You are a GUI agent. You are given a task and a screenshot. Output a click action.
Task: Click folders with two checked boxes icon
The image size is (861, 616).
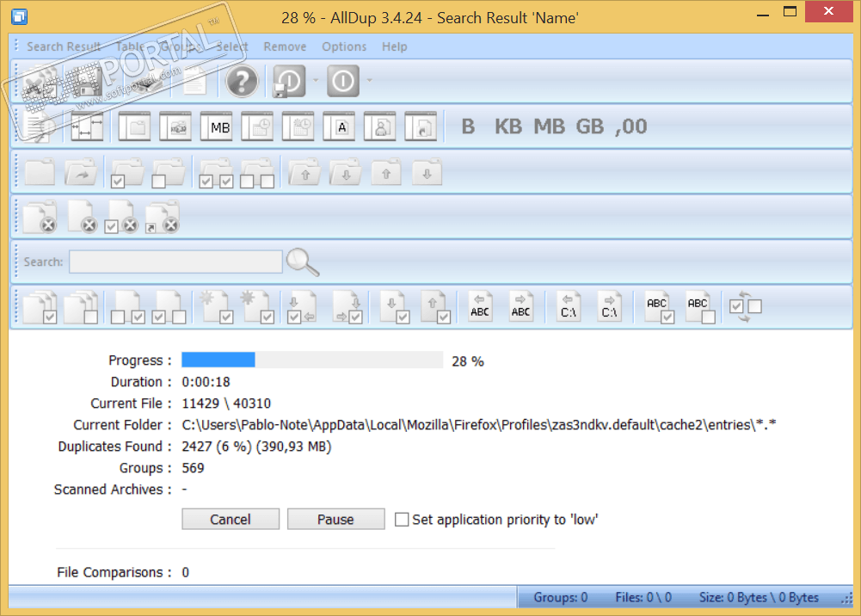[217, 174]
